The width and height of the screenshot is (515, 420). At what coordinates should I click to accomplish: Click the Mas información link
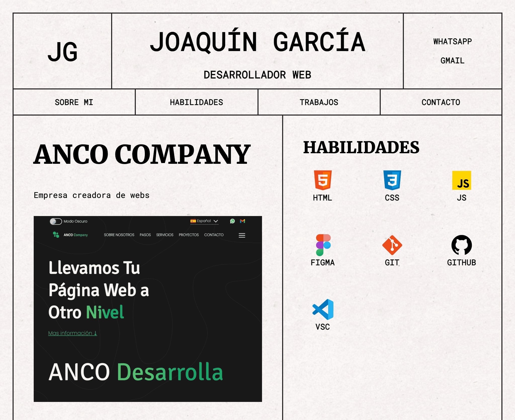coord(73,333)
